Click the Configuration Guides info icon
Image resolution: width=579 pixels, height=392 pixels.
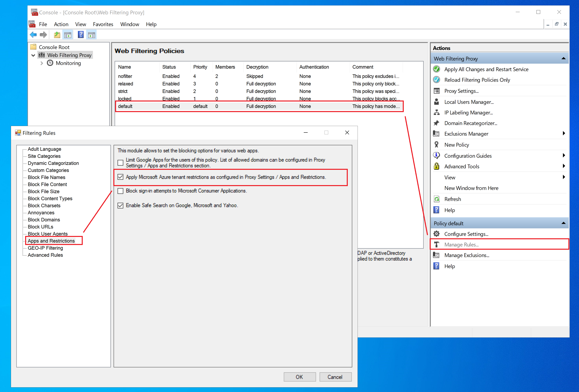[437, 155]
